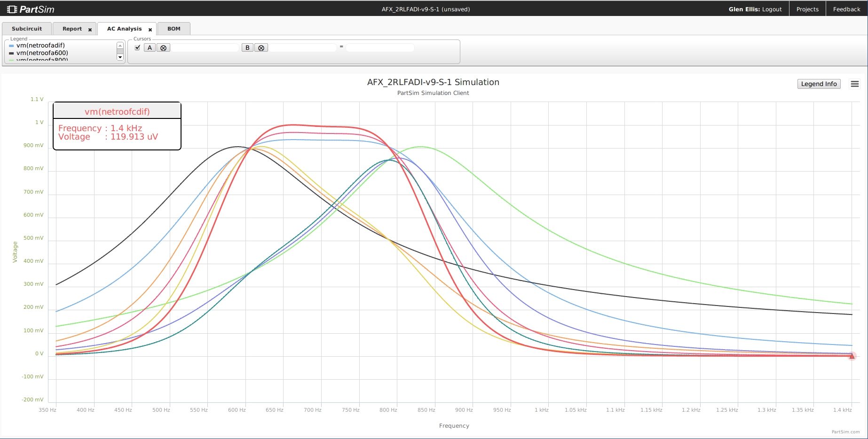868x439 pixels.
Task: Click the Voltage axis label
Action: 15,252
